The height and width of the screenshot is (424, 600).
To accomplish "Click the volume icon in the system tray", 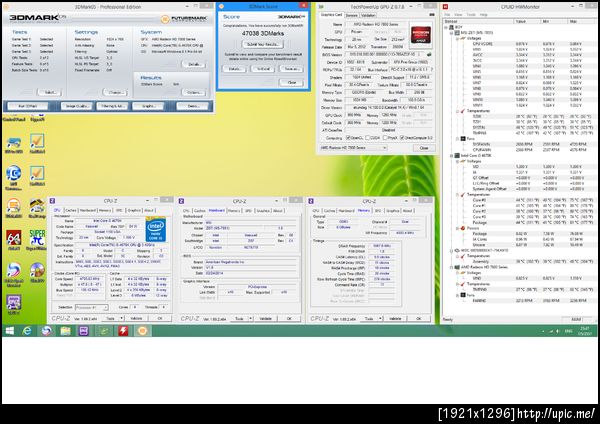I will 558,331.
